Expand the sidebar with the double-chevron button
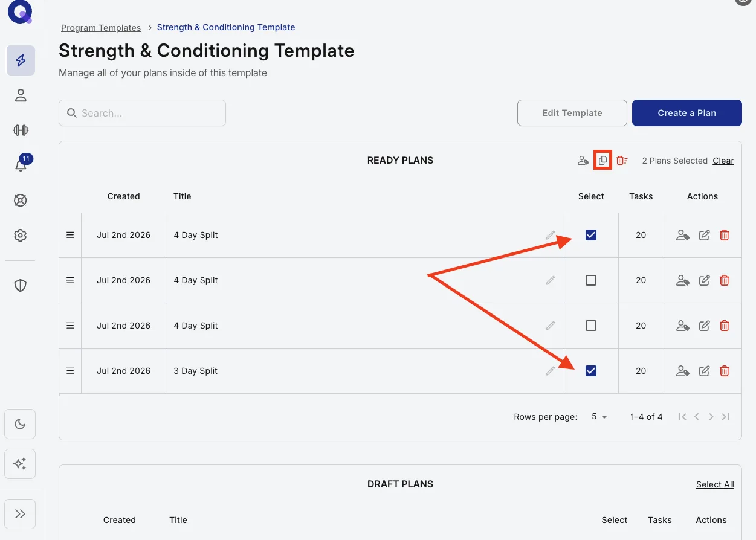The image size is (756, 540). coord(20,514)
